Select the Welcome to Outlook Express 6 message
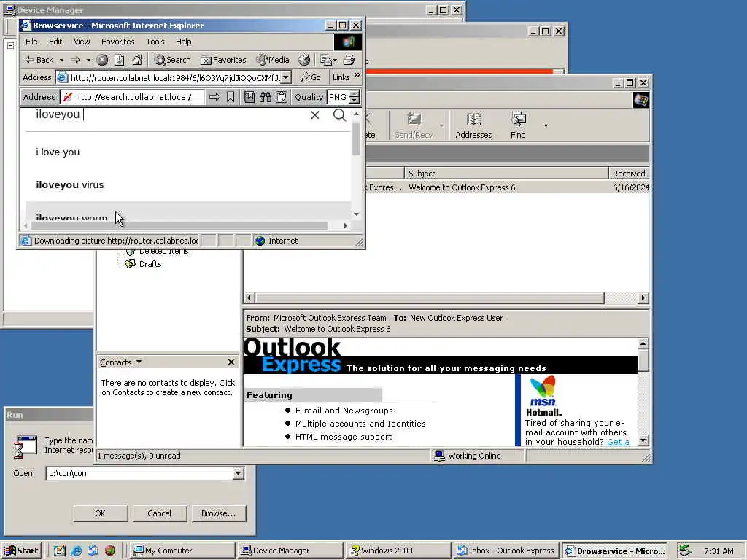The width and height of the screenshot is (747, 560). pos(462,187)
